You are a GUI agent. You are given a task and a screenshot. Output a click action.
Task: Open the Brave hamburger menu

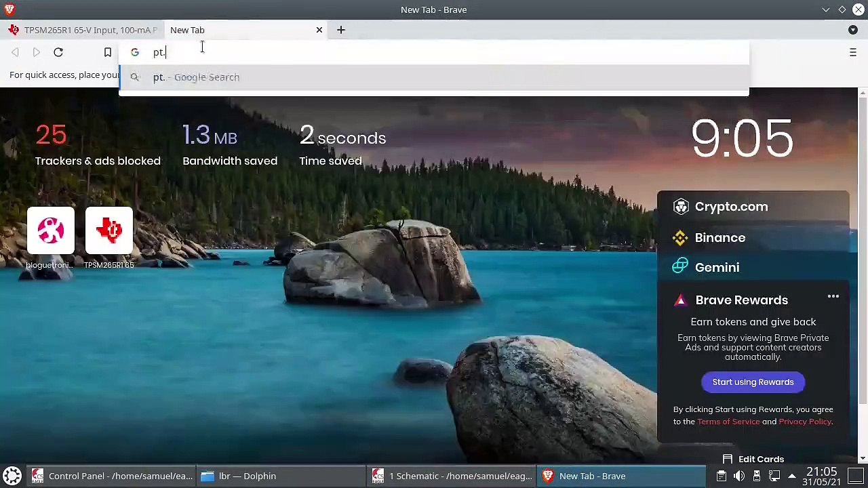pyautogui.click(x=853, y=52)
